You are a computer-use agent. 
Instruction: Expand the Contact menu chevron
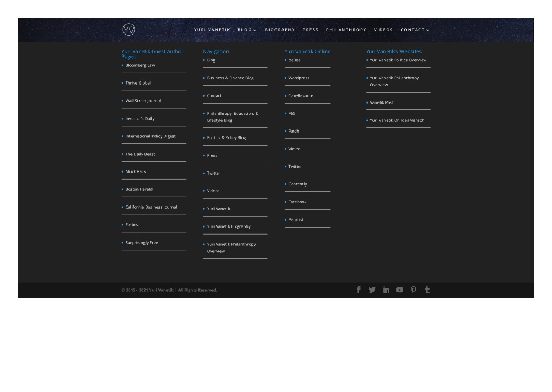point(427,30)
